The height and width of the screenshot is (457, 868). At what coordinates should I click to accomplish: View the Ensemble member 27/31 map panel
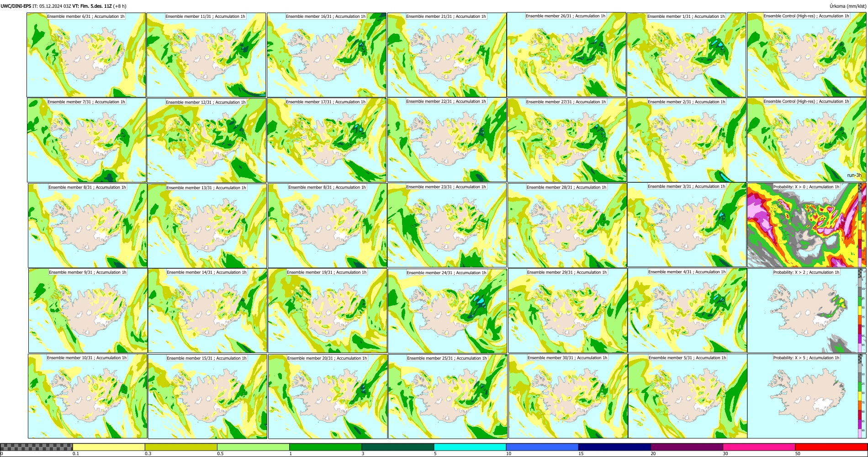click(x=566, y=140)
